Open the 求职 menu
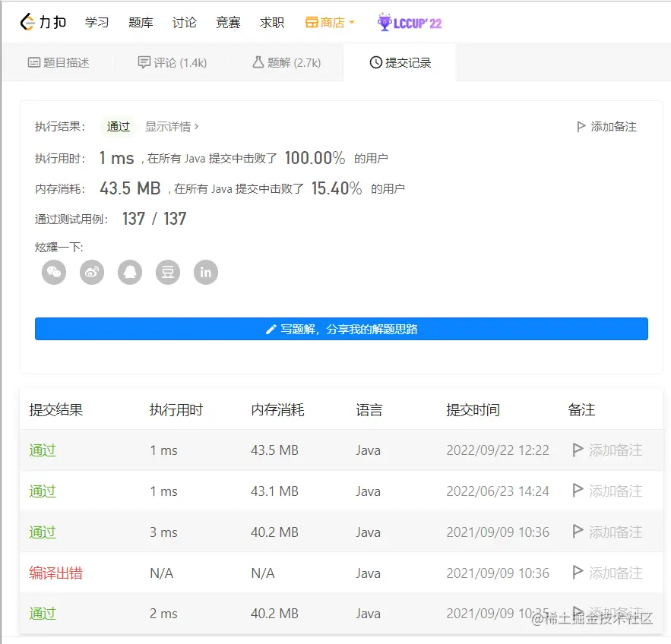671x644 pixels. point(272,22)
